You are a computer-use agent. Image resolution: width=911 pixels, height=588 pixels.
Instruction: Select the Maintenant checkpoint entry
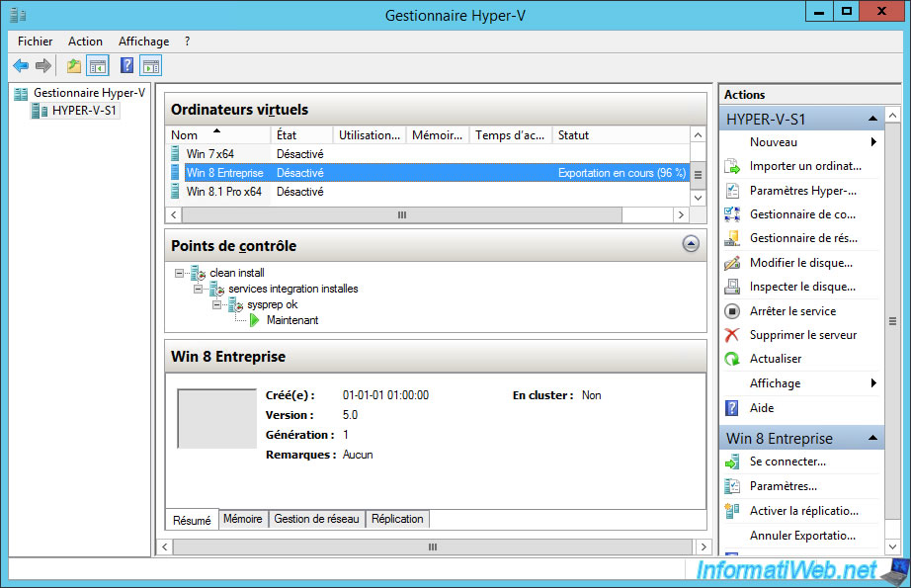tap(292, 320)
